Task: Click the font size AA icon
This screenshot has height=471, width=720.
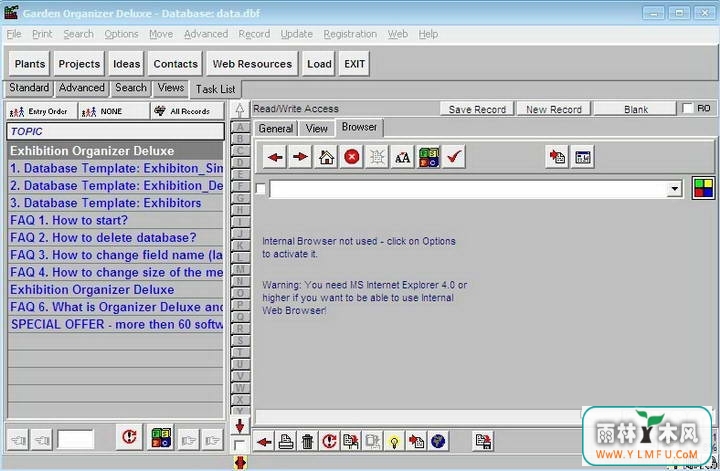Action: pyautogui.click(x=402, y=157)
